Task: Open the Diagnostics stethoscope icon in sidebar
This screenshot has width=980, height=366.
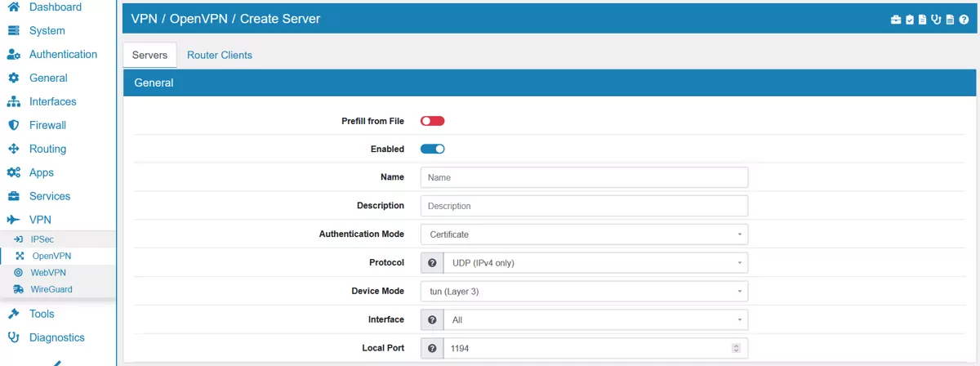Action: (x=13, y=337)
